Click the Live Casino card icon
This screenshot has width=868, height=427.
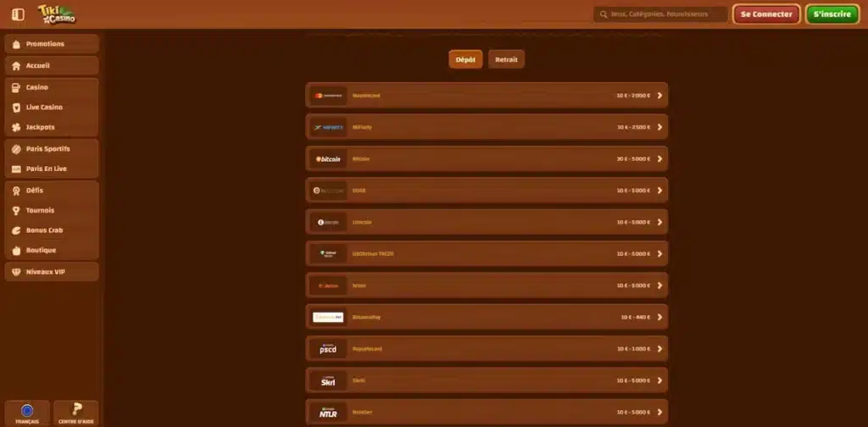(x=16, y=108)
